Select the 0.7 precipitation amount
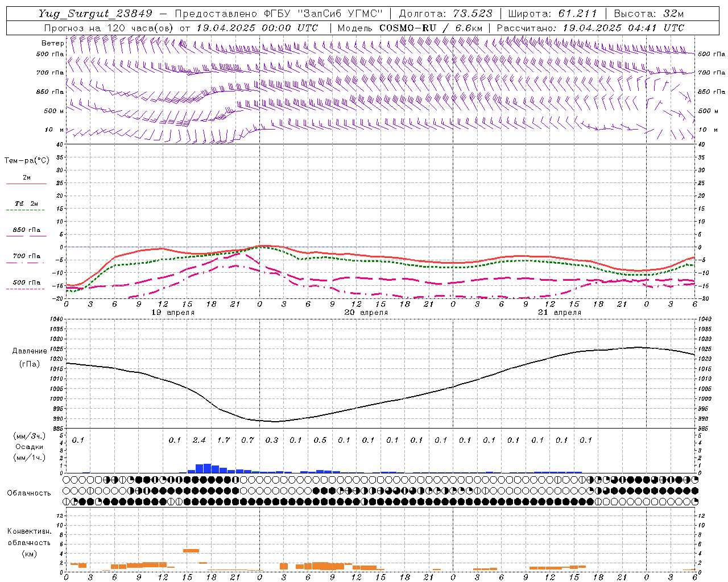728x582 pixels. (247, 440)
